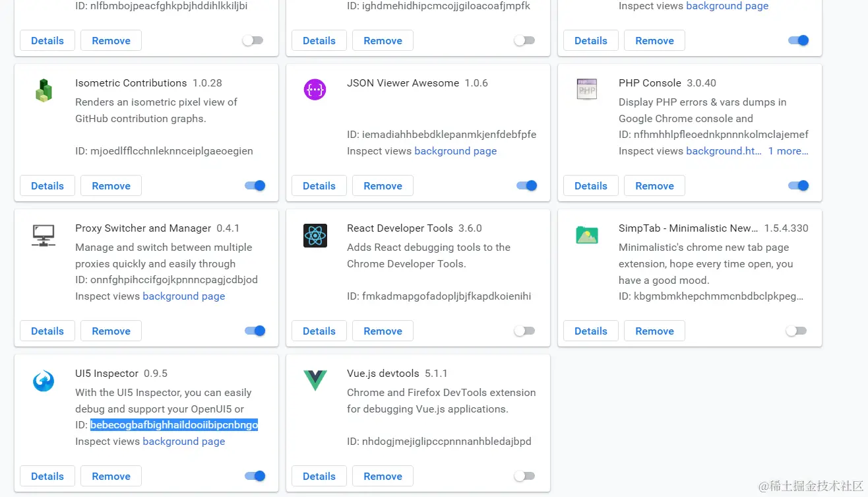Viewport: 868px width, 497px height.
Task: Click ID text onnfghpihccifgojkpnnncpagjcdbjod
Action: [174, 280]
